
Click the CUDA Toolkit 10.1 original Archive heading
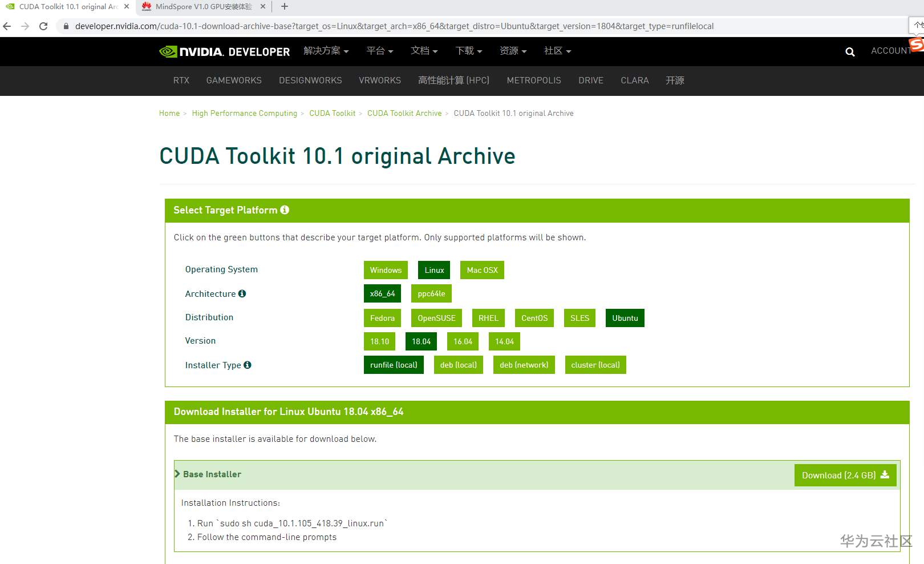pos(337,156)
